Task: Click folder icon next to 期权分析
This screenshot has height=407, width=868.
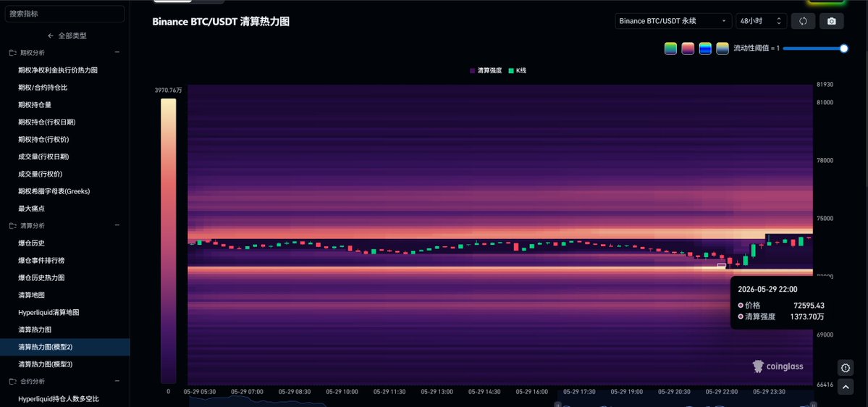Action: 13,53
